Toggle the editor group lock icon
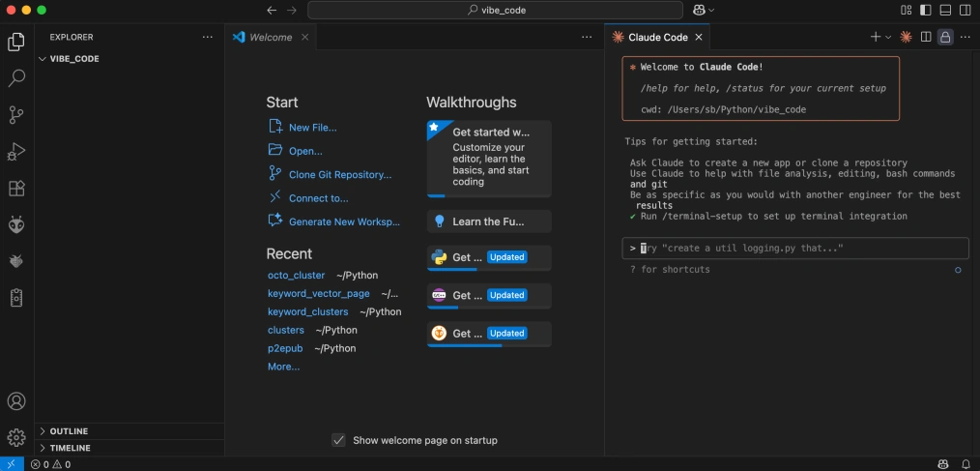The image size is (980, 471). 945,37
